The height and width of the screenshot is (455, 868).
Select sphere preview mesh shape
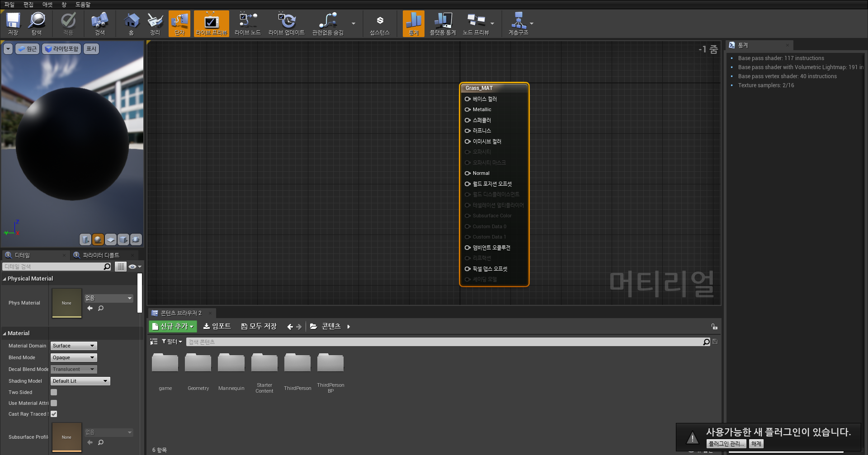tap(98, 239)
